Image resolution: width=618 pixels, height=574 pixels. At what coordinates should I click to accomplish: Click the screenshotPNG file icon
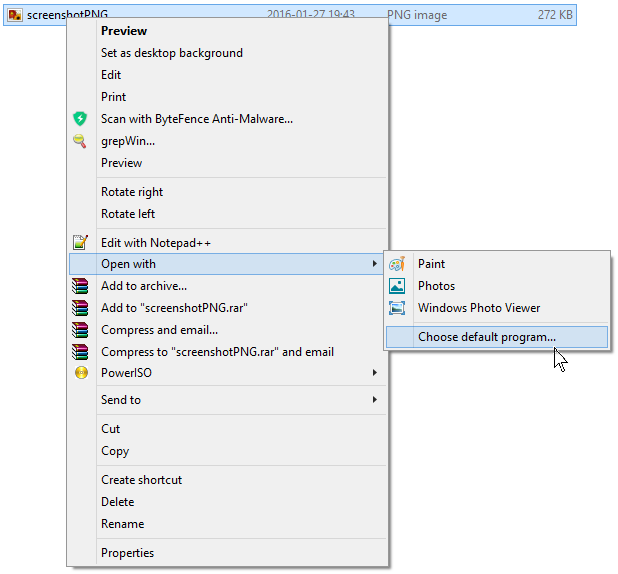click(x=15, y=15)
